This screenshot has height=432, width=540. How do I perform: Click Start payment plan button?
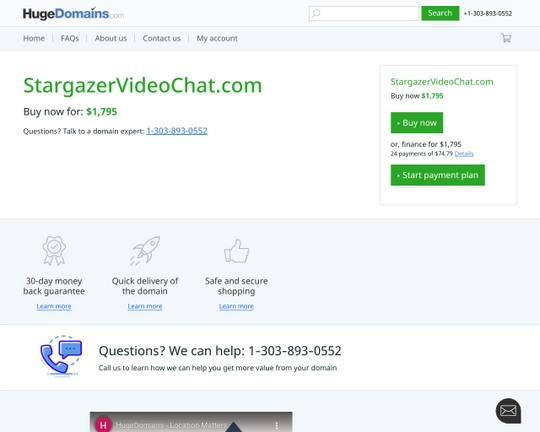(x=438, y=175)
